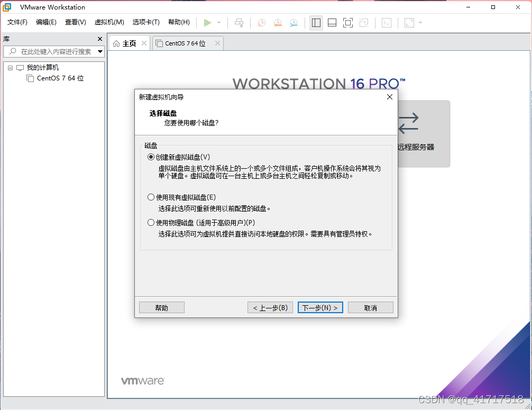Close the 库 library panel
Image resolution: width=532 pixels, height=410 pixels.
(x=100, y=39)
